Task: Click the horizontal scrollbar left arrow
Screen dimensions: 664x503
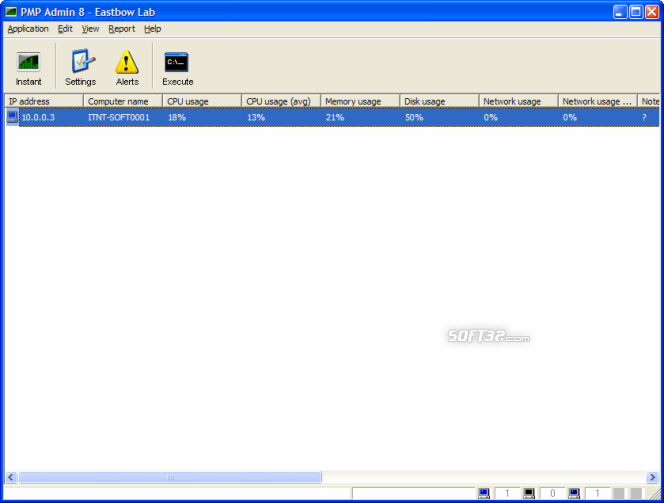Action: point(11,477)
